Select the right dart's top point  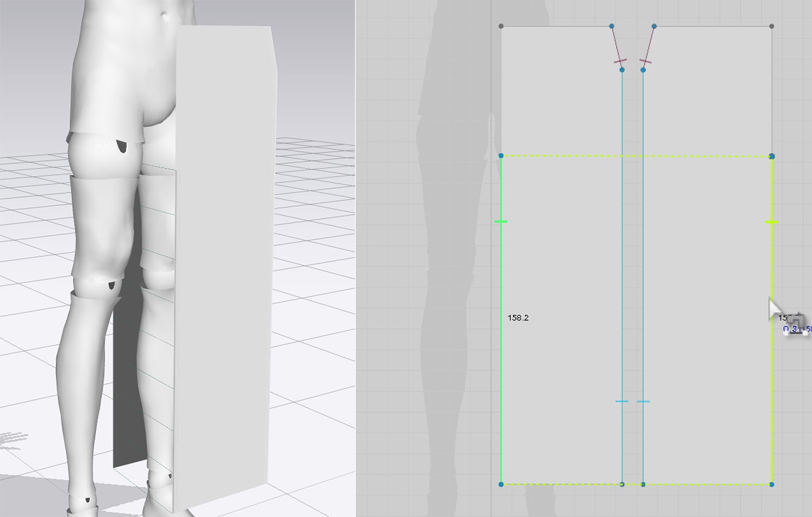(654, 26)
